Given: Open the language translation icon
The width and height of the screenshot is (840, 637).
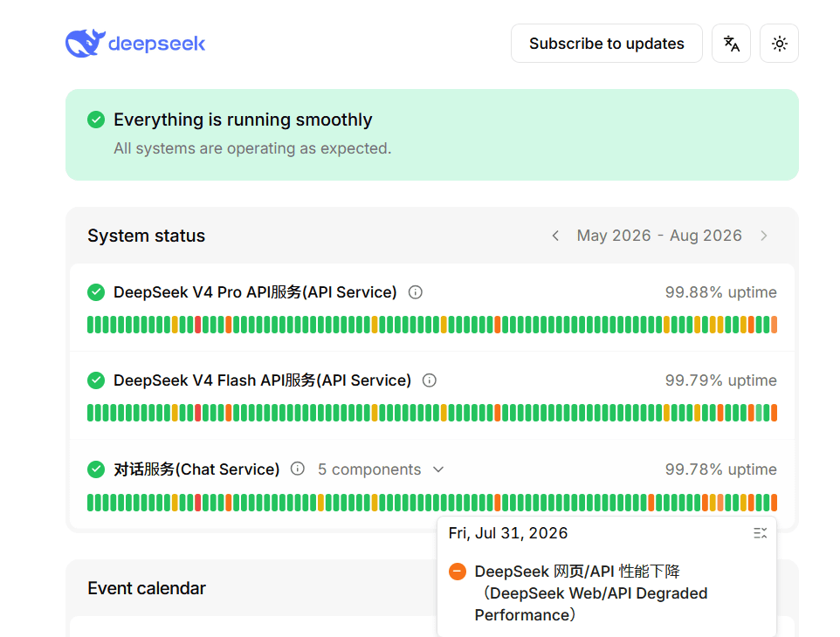Looking at the screenshot, I should point(731,44).
